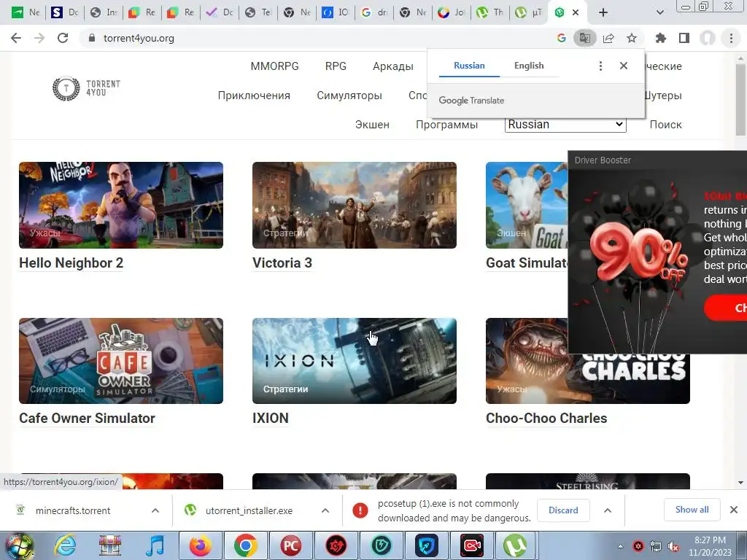Open the screen recorder app in taskbar
Viewport: 747px width, 560px height.
click(x=472, y=545)
